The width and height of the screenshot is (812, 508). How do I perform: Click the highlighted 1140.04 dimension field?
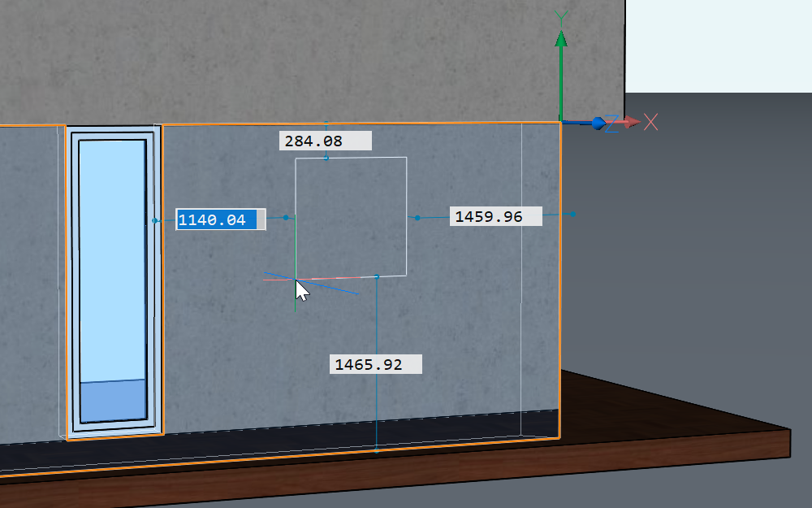[220, 219]
